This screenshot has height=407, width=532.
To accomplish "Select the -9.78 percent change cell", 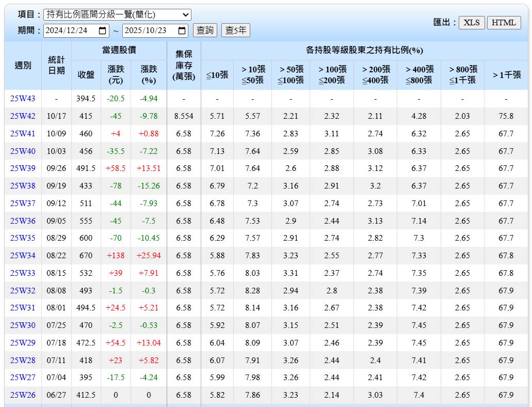I will click(x=149, y=116).
